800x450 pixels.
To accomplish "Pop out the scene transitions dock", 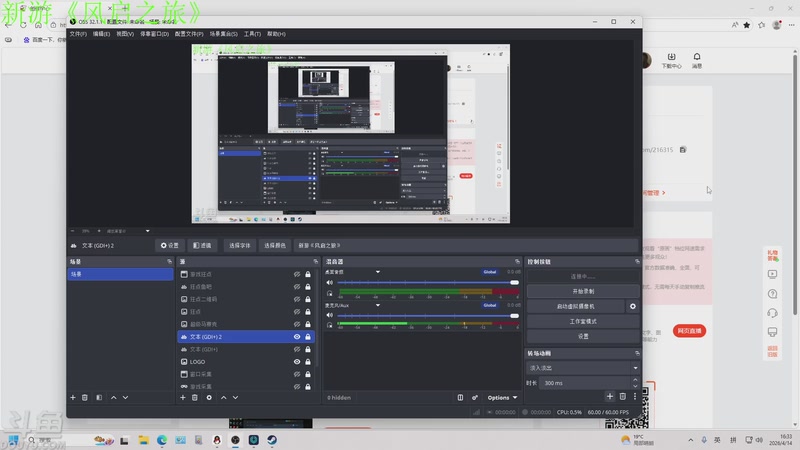I will [x=637, y=353].
